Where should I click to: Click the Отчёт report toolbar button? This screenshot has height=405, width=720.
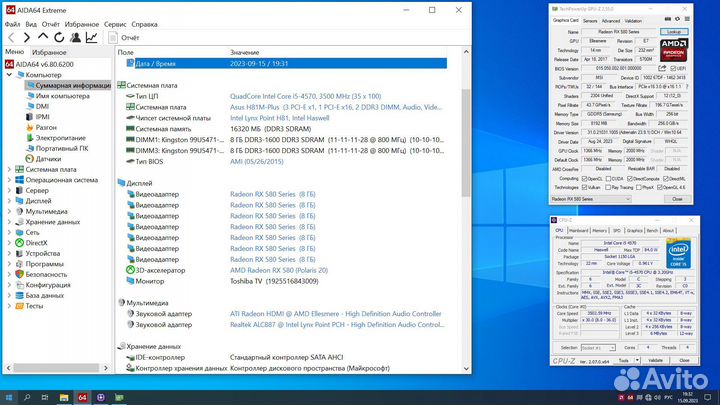(x=124, y=38)
